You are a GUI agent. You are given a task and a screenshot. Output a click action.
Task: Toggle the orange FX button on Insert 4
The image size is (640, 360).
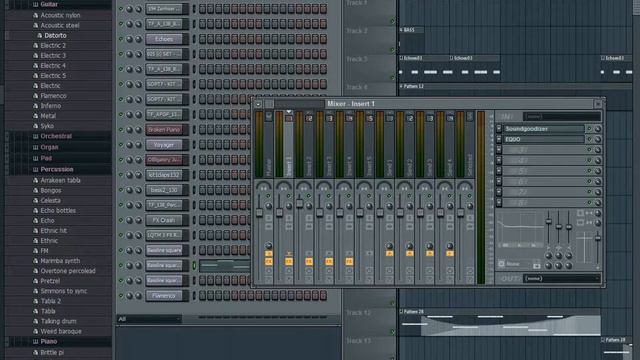pyautogui.click(x=349, y=262)
